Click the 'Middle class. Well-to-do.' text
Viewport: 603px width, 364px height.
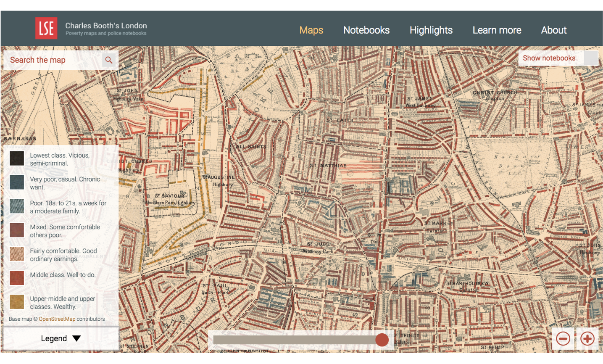tap(63, 275)
